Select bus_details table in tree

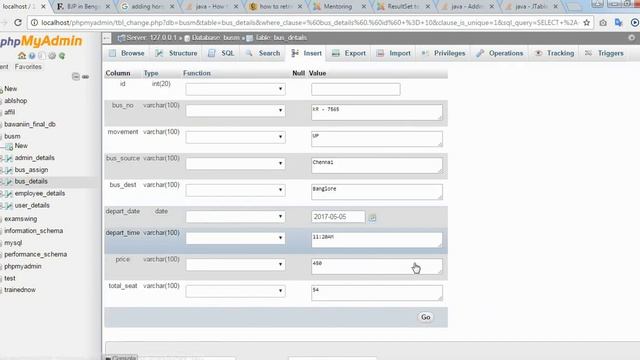(x=31, y=182)
